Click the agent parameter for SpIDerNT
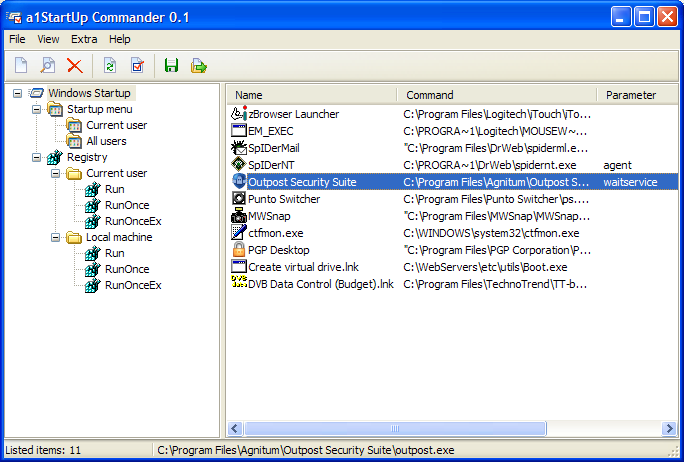The height and width of the screenshot is (462, 684). 617,165
